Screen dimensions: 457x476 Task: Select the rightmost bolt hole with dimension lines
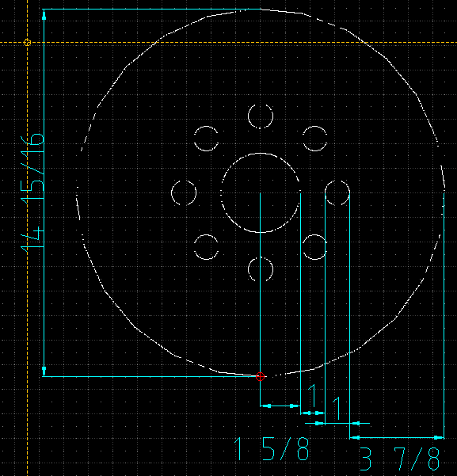pos(337,192)
